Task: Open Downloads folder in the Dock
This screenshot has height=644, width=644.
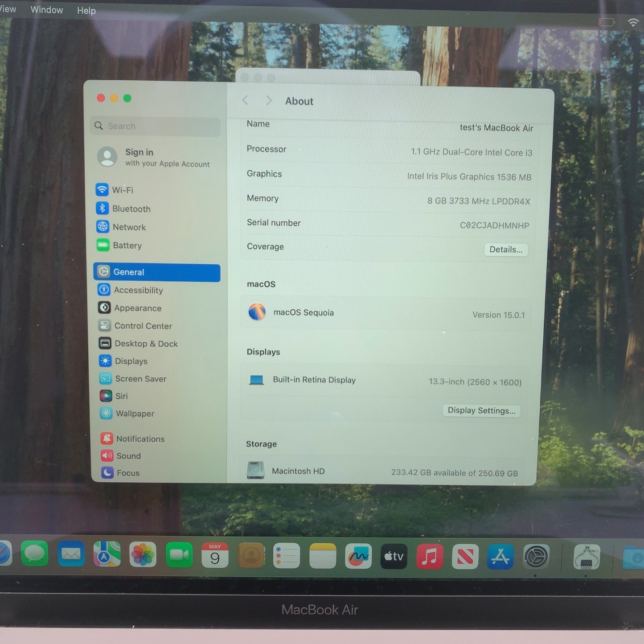Action: [x=634, y=558]
